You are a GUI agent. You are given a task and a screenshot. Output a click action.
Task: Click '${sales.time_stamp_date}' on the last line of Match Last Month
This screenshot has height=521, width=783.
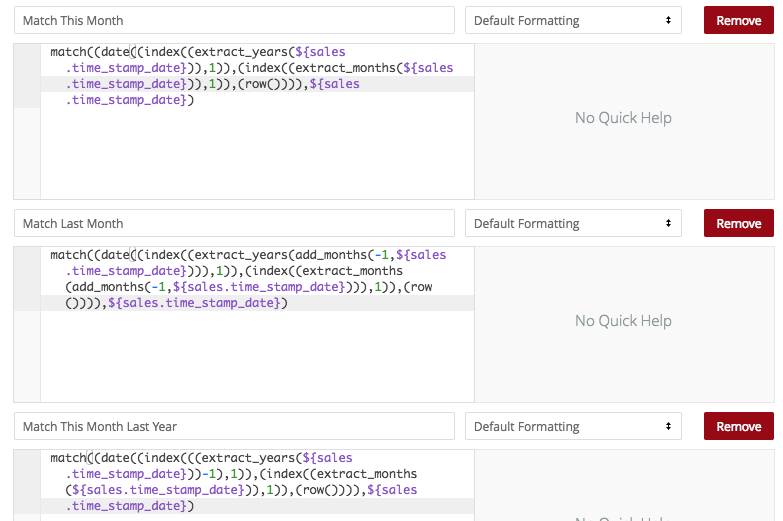[x=194, y=303]
